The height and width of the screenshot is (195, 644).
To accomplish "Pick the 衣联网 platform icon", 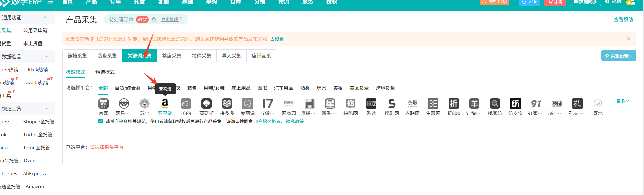I will (x=413, y=103).
